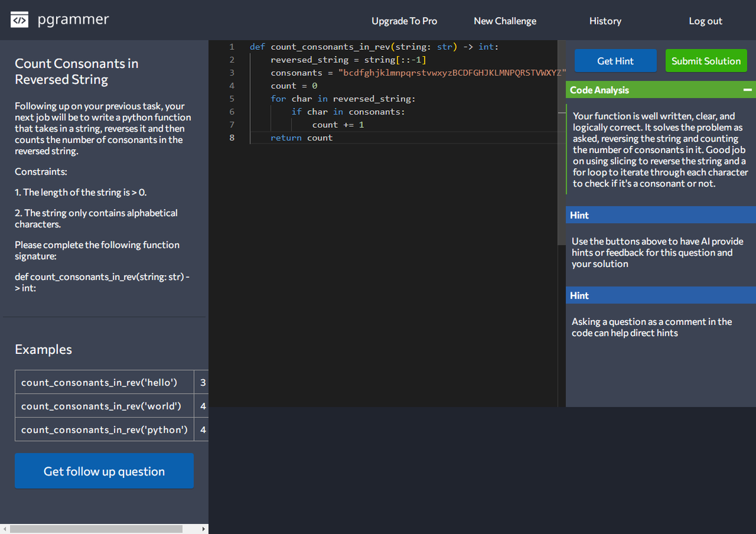This screenshot has height=534, width=756.
Task: Click constraint 1 about string length
Action: [81, 192]
